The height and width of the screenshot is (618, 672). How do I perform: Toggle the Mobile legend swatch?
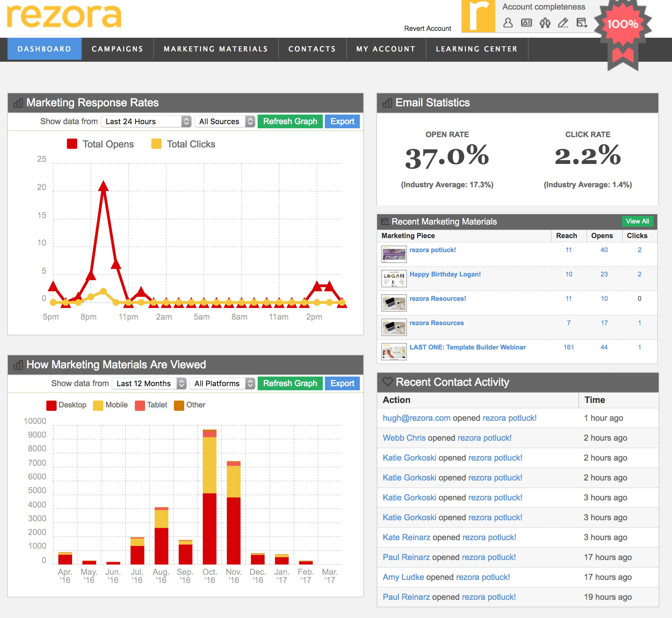point(98,405)
